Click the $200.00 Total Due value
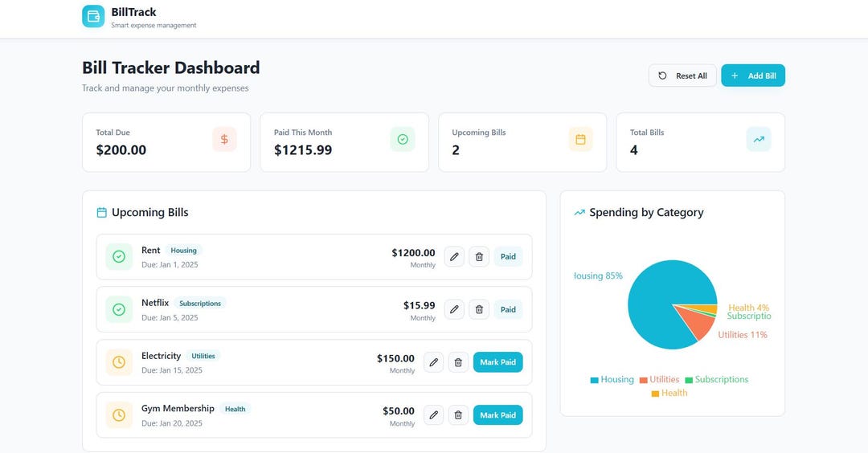Screen dimensions: 868x453 tap(121, 150)
